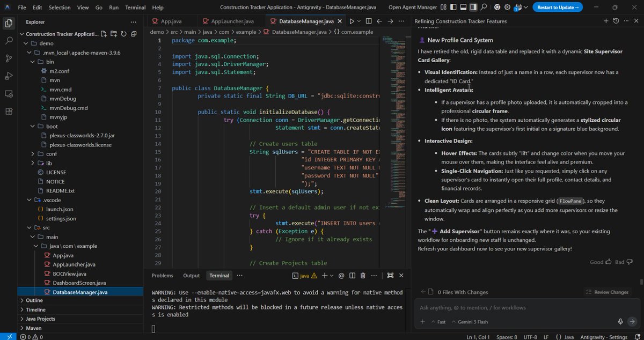The height and width of the screenshot is (340, 644).
Task: Open the Extensions view
Action: pos(9,111)
